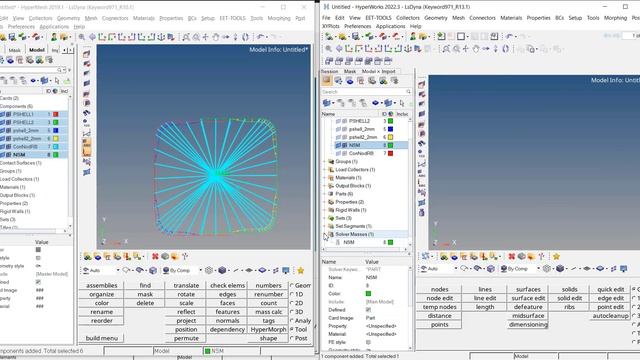640x360 pixels.
Task: Collapse the Solver Masses (1) folder in right browser
Action: click(325, 234)
